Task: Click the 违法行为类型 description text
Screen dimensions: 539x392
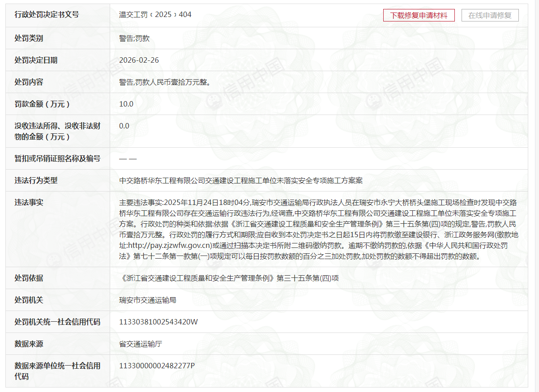Action: pos(240,181)
